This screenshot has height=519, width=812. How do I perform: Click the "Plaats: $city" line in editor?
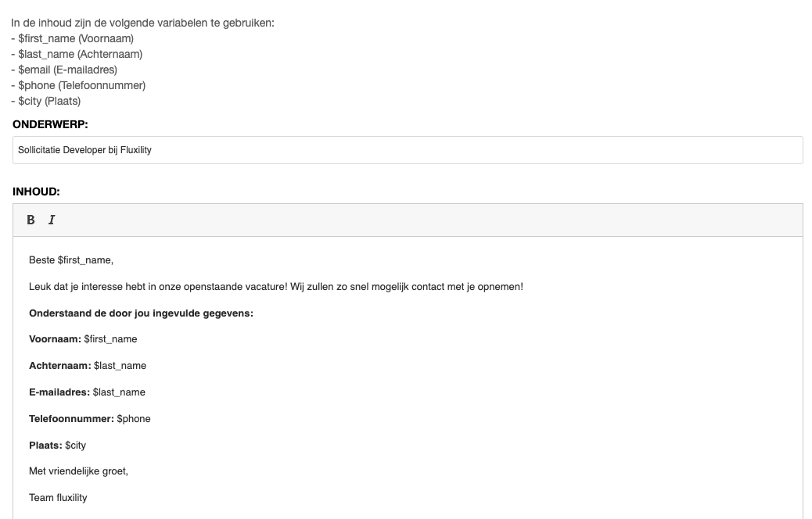pos(57,446)
